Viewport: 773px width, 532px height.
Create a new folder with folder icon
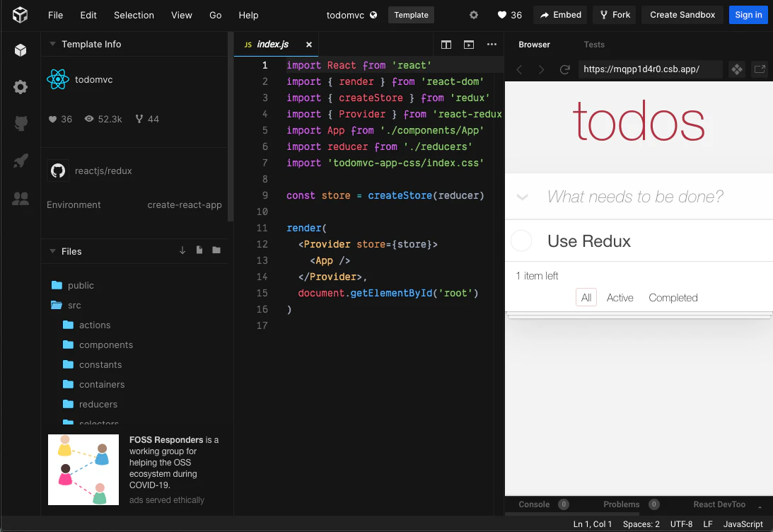(x=216, y=250)
